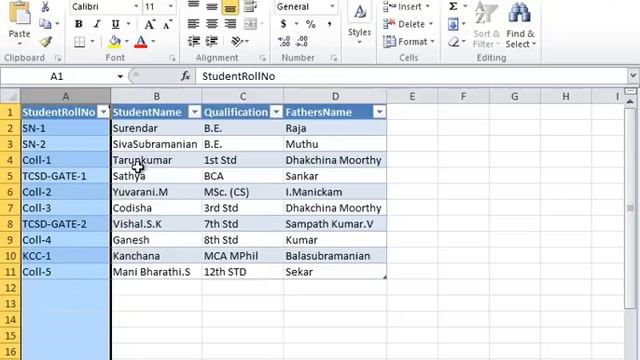The width and height of the screenshot is (640, 360).
Task: Click vertical scrollbar thumb
Action: coord(631,208)
